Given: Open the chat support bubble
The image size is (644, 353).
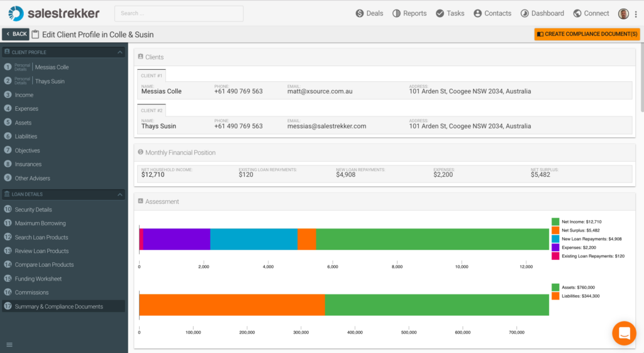Looking at the screenshot, I should [x=624, y=333].
